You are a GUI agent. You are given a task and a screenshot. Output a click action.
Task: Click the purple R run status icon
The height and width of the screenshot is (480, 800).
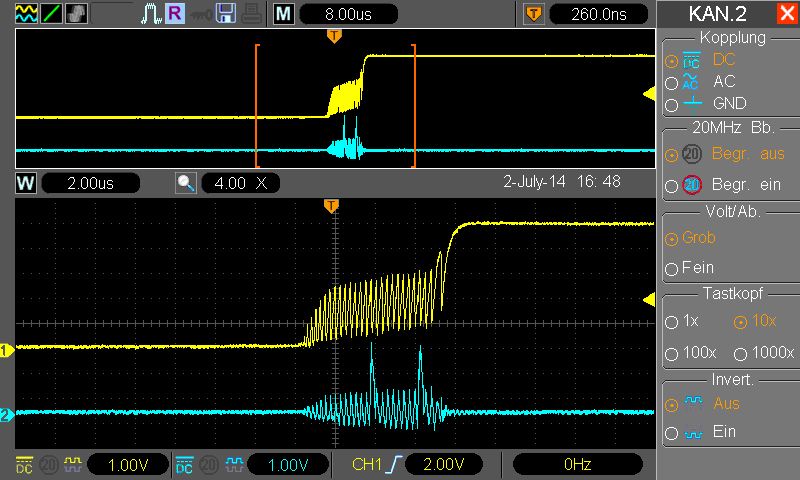[x=174, y=13]
